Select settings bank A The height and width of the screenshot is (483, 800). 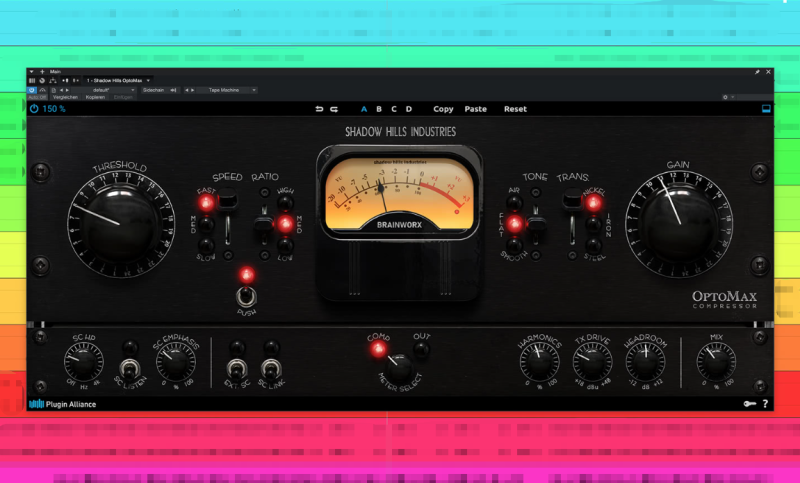pyautogui.click(x=364, y=109)
